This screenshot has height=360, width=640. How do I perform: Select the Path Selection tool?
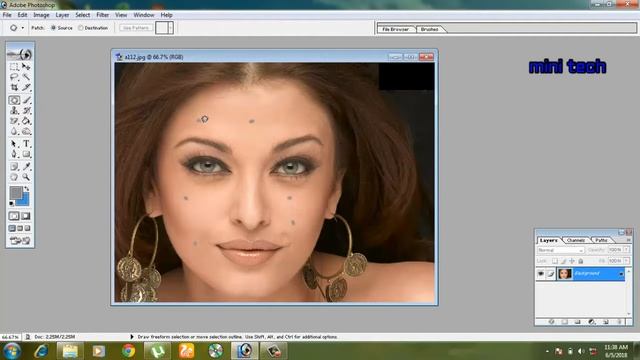pos(14,144)
